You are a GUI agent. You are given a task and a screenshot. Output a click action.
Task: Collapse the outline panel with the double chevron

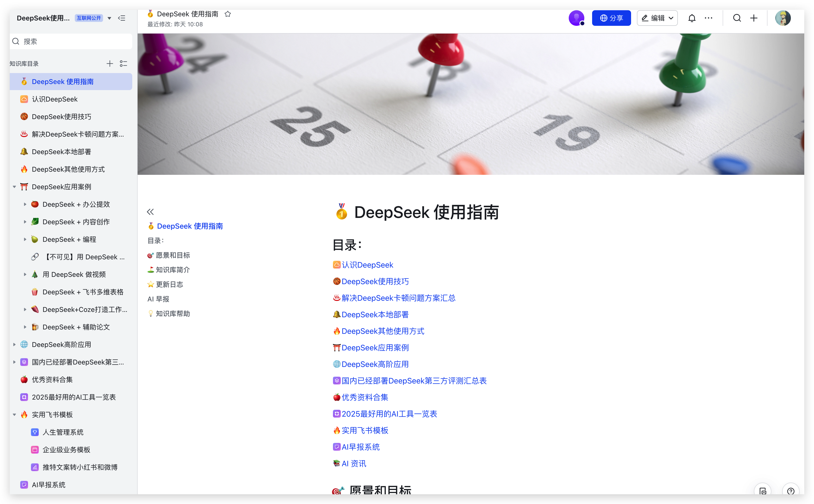150,212
